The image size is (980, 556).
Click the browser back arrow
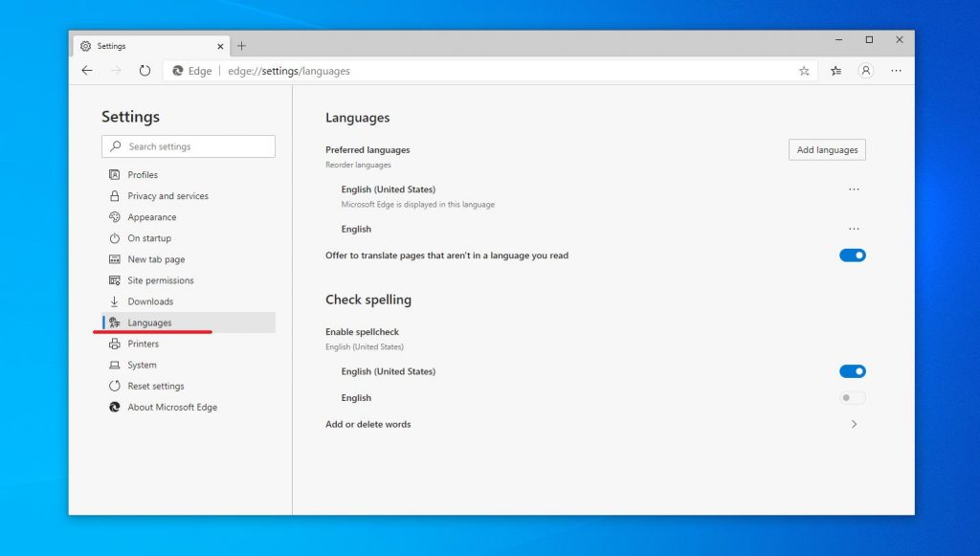tap(87, 71)
